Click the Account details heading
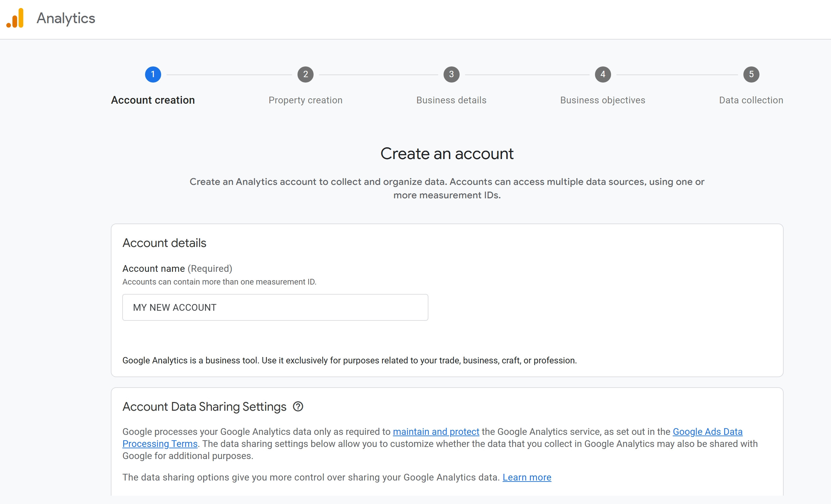Image resolution: width=831 pixels, height=504 pixels. click(x=164, y=243)
